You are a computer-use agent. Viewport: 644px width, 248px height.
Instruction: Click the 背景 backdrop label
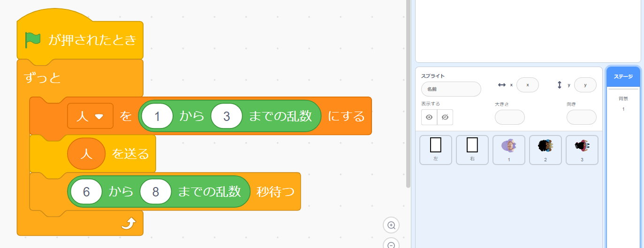[623, 99]
